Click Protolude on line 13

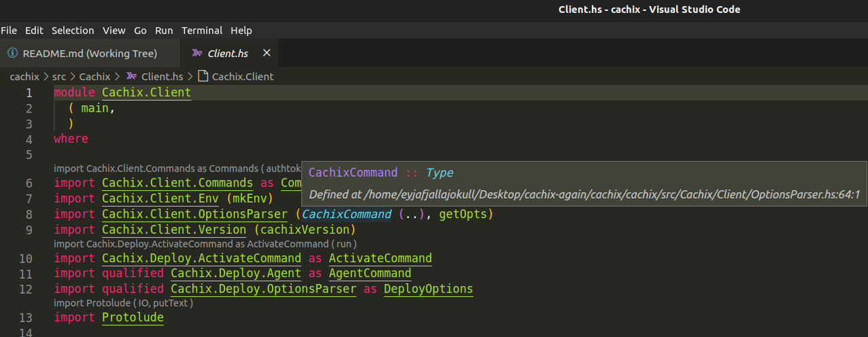pyautogui.click(x=133, y=317)
